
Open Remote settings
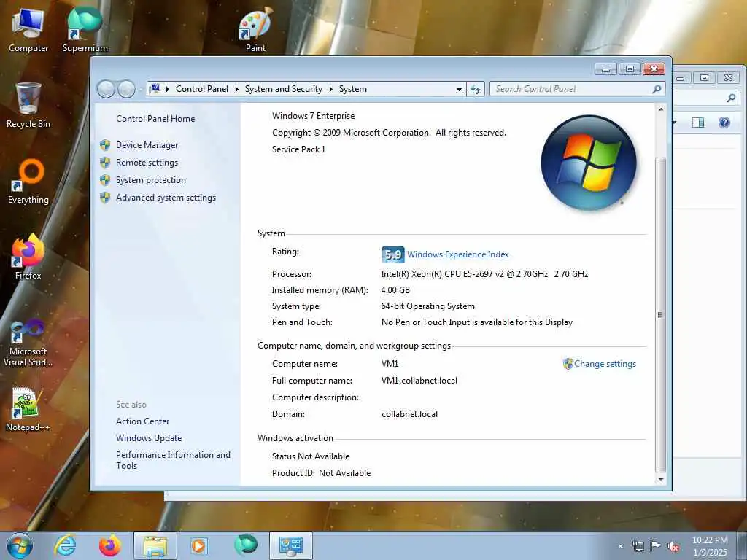147,163
